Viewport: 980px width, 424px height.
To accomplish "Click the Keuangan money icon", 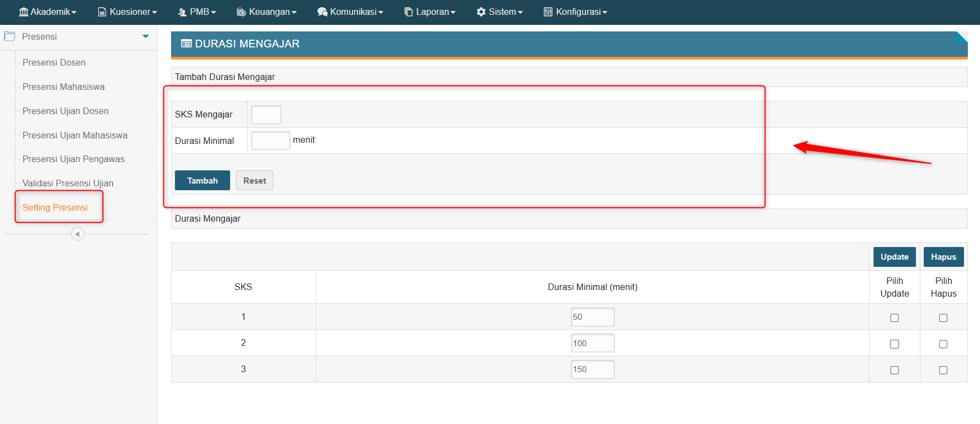I will click(x=241, y=12).
